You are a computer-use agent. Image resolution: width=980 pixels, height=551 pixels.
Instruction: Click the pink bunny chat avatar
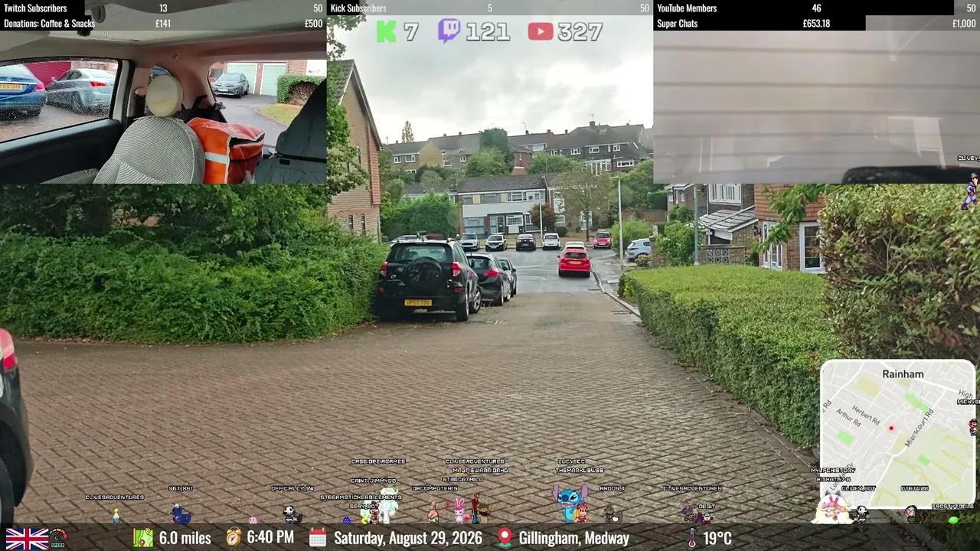(459, 510)
